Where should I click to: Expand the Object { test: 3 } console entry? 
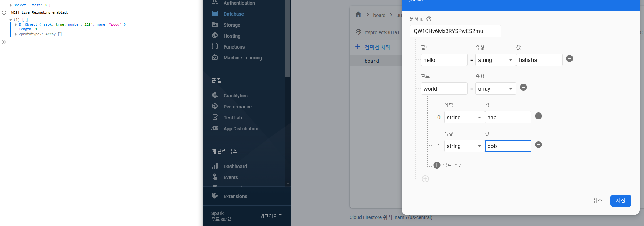point(11,5)
